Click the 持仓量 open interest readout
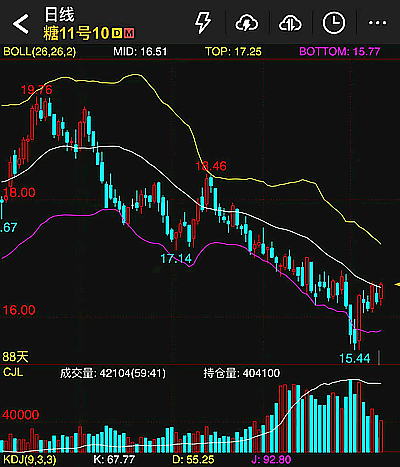 coord(242,373)
